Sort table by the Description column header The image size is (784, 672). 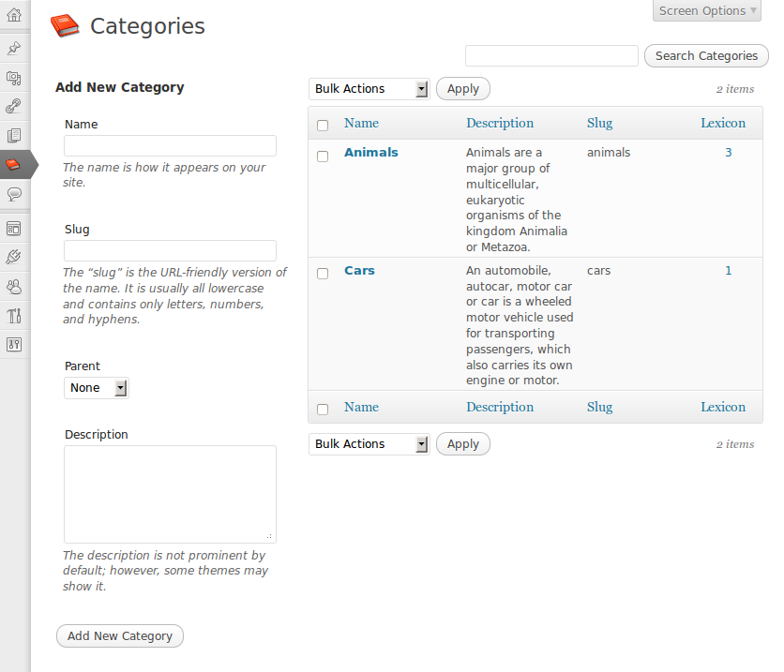(500, 123)
